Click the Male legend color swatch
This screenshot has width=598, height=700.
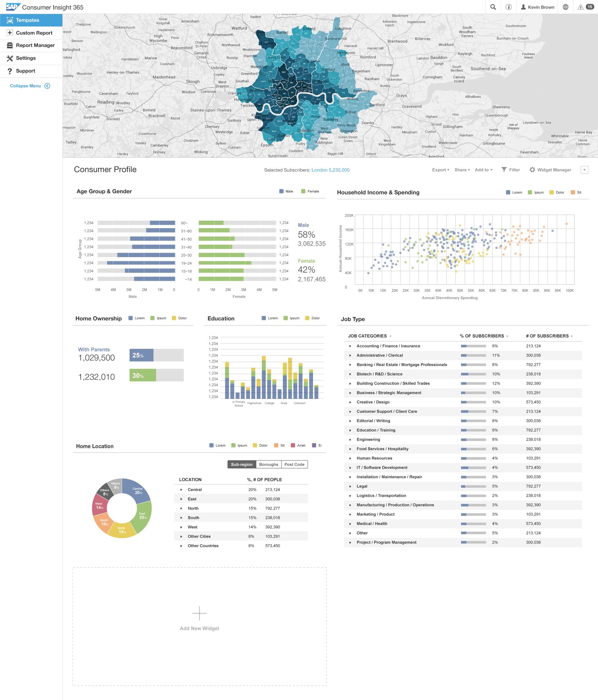(281, 191)
